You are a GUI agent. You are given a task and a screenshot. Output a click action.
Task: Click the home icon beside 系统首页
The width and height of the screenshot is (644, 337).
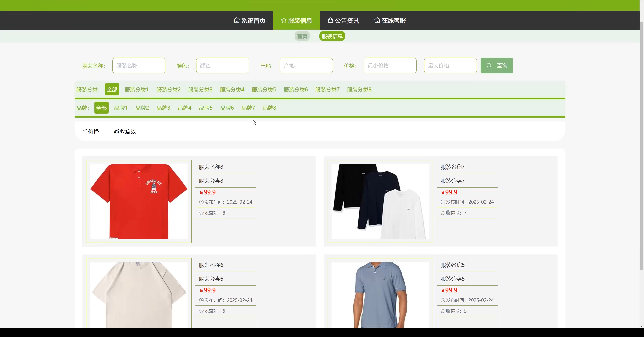pyautogui.click(x=236, y=20)
